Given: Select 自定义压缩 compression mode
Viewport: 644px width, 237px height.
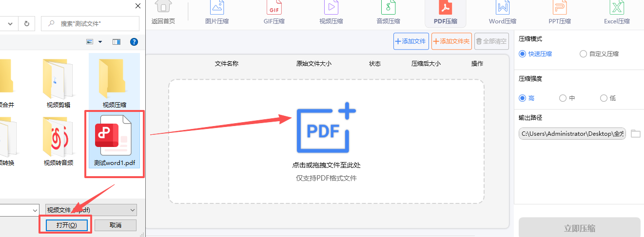Looking at the screenshot, I should [599, 54].
